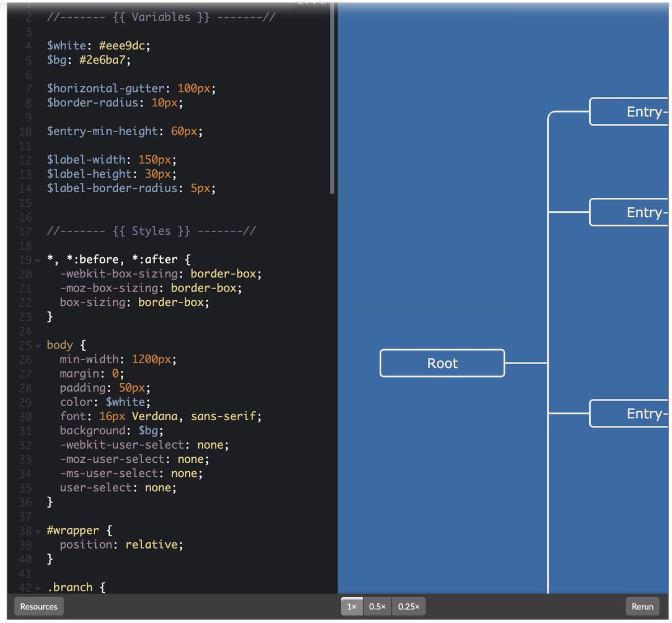Click the -moz-user-select: none line

tap(134, 459)
